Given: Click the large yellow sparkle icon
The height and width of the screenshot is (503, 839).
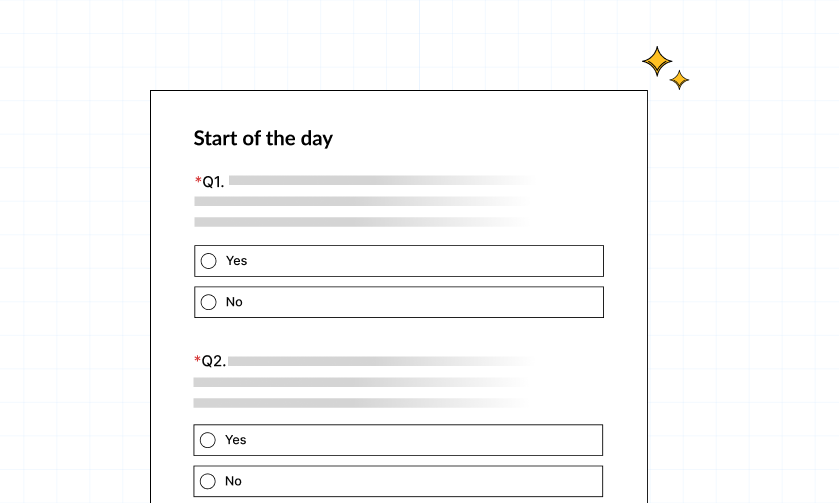Looking at the screenshot, I should [656, 61].
